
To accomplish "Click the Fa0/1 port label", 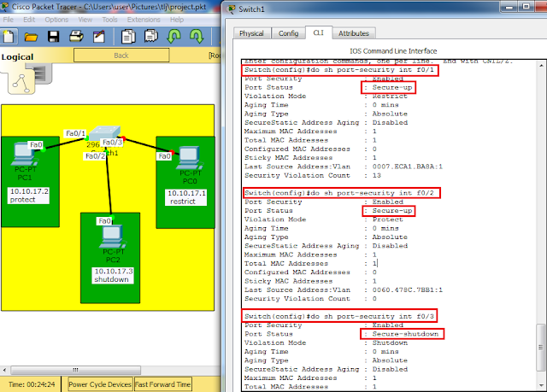I will click(75, 133).
